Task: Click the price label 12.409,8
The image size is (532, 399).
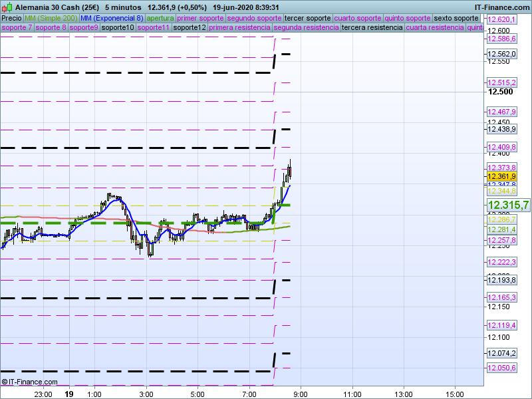Action: (x=502, y=147)
